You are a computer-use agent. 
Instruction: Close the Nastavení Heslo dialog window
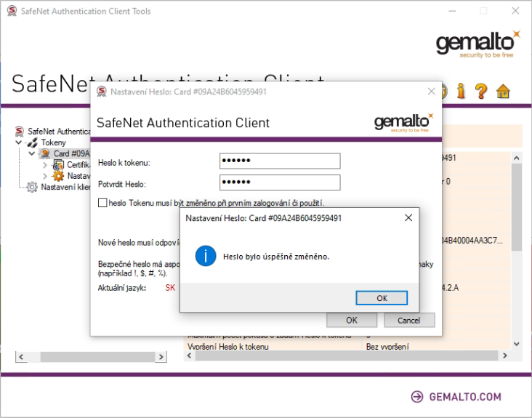(431, 92)
